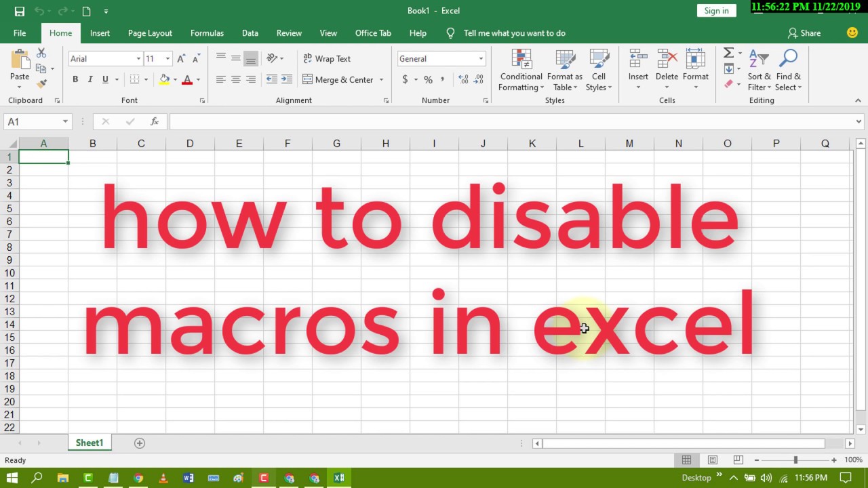Click the Clear eraser icon
Image resolution: width=868 pixels, height=488 pixels.
[728, 84]
